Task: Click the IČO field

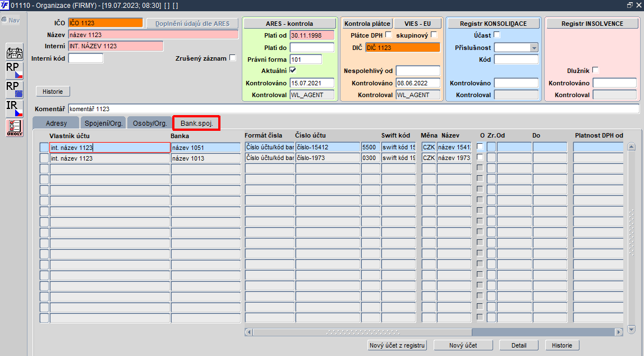Action: click(105, 23)
